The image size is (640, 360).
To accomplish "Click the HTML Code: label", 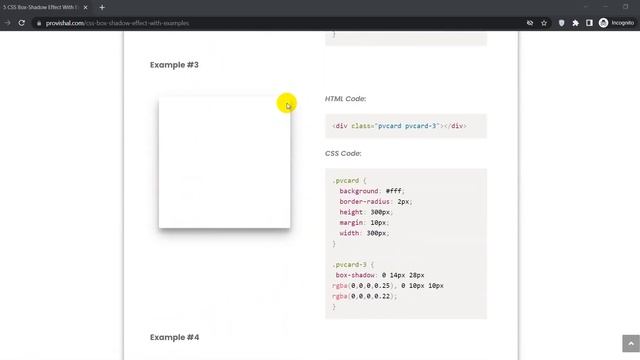I will point(345,99).
